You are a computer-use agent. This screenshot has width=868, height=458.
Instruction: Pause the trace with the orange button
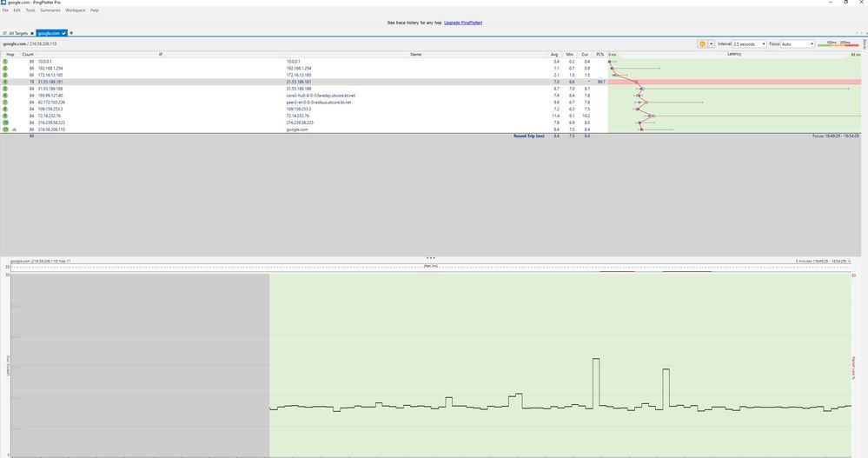tap(701, 43)
